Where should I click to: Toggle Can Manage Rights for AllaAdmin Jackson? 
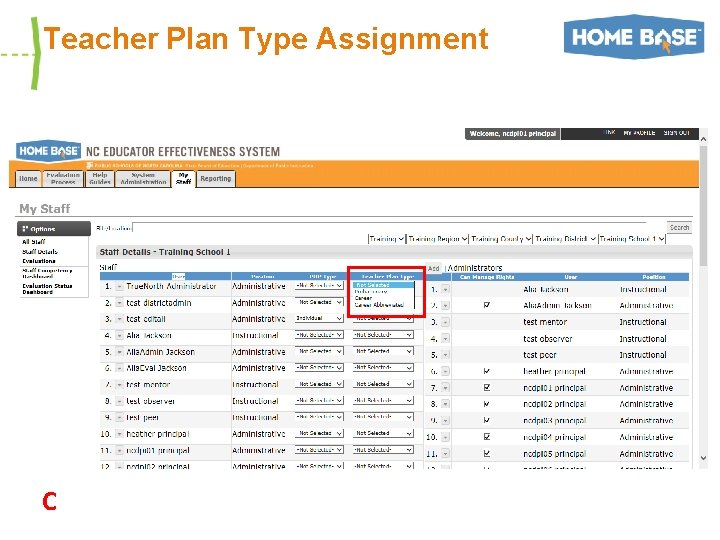487,305
